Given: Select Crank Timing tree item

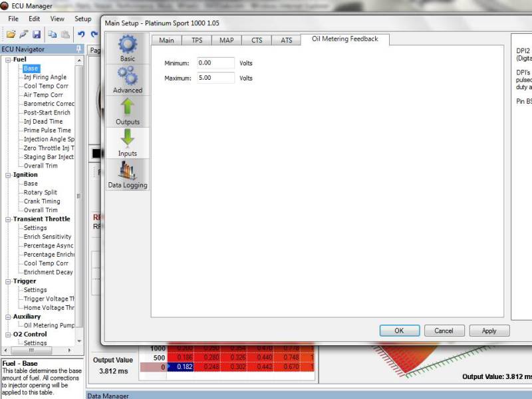Looking at the screenshot, I should click(42, 201).
